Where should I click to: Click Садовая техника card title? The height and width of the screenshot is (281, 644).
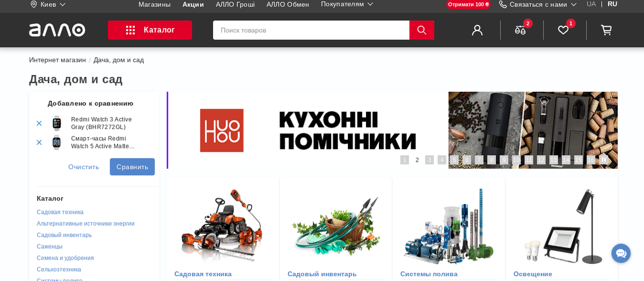pyautogui.click(x=203, y=274)
